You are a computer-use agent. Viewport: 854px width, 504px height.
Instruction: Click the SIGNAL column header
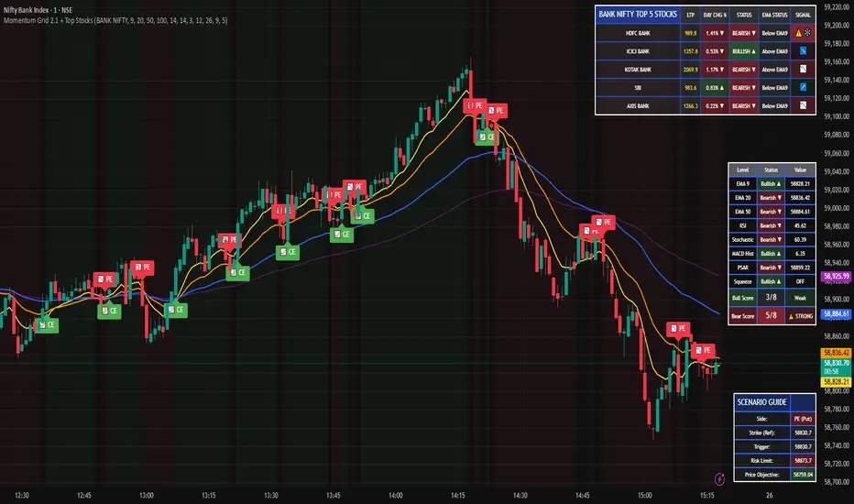coord(803,16)
